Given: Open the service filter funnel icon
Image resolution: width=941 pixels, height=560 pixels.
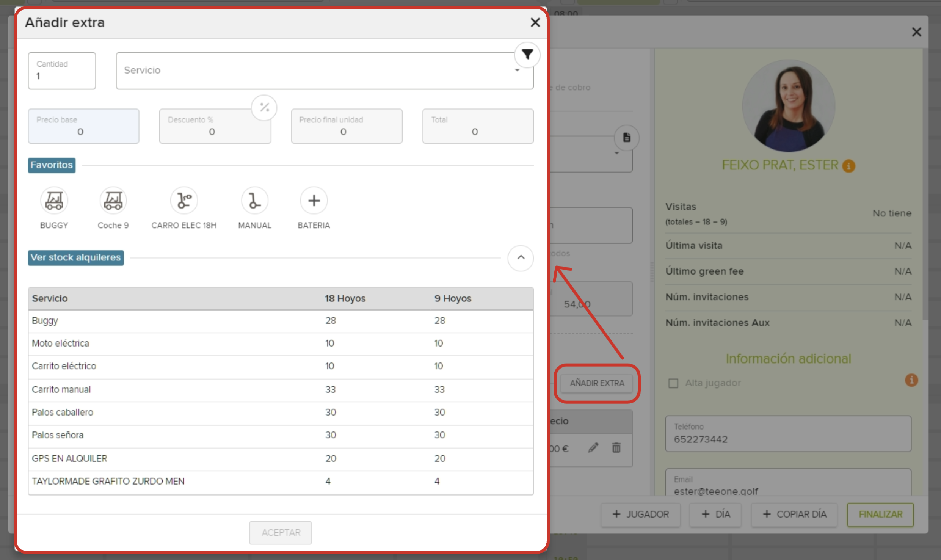Looking at the screenshot, I should 527,55.
